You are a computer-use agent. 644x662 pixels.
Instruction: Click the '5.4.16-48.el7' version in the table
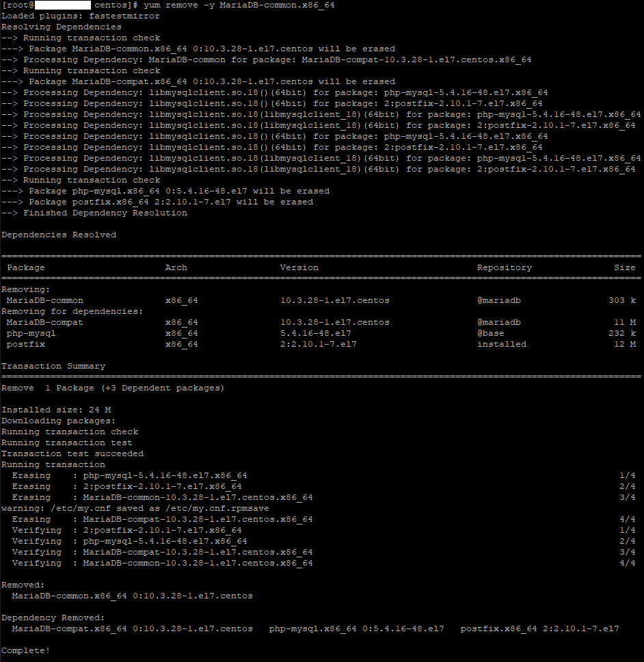point(316,334)
